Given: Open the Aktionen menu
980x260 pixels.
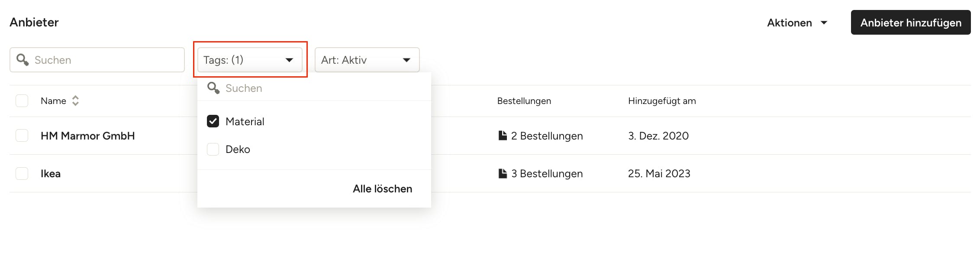Looking at the screenshot, I should 797,23.
